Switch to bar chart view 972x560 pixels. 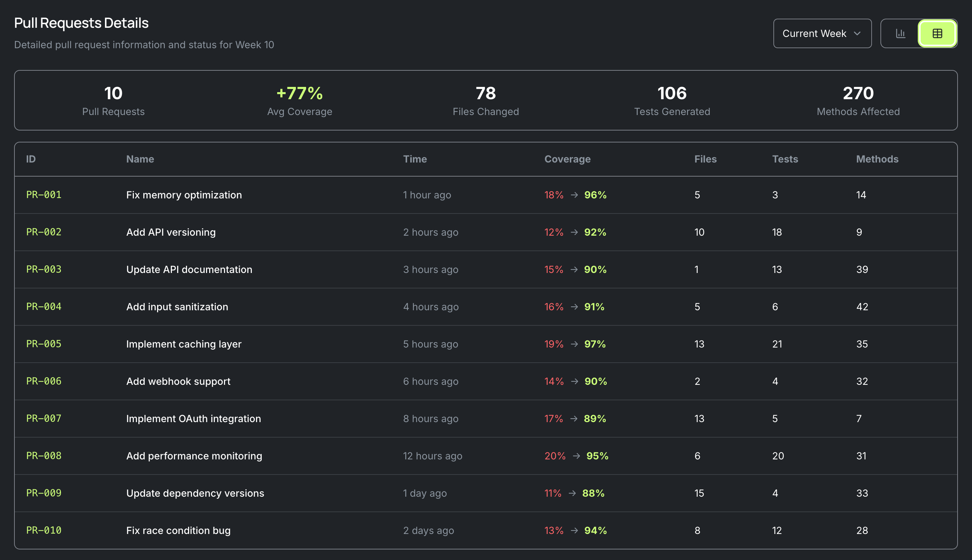click(x=900, y=33)
